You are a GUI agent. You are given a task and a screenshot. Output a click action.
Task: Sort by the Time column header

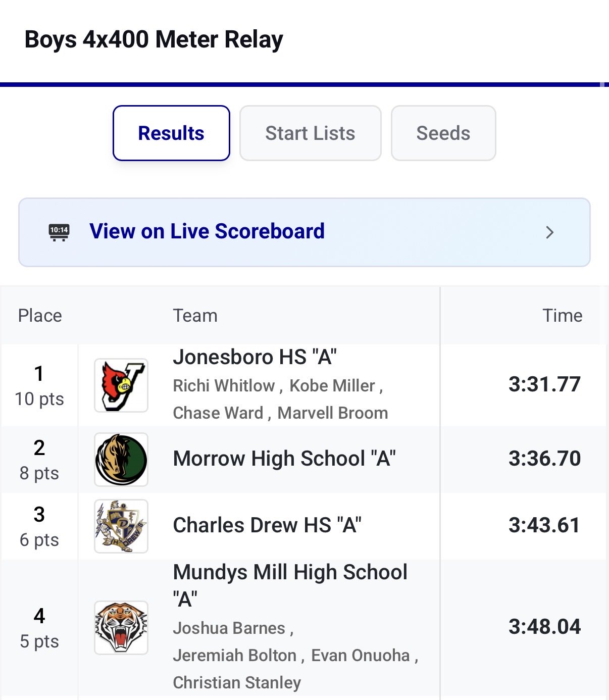[x=562, y=316]
